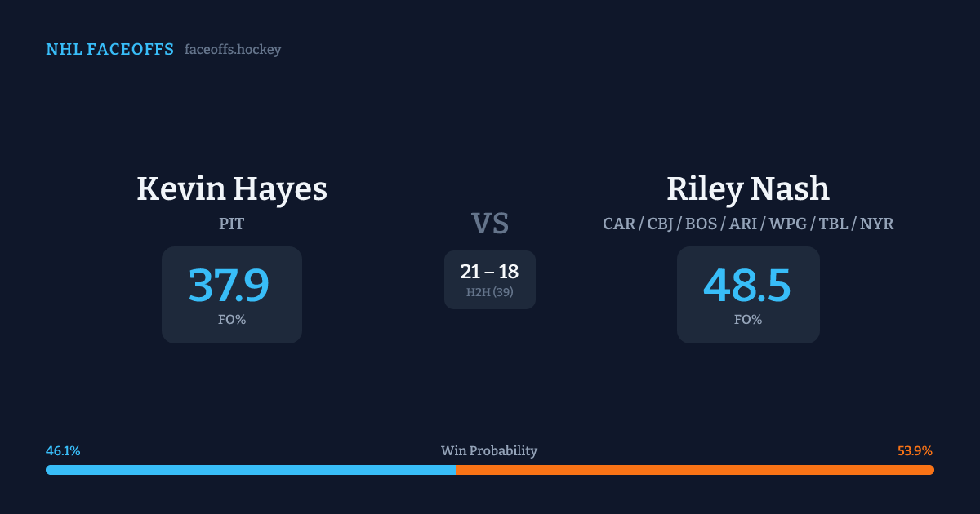Open the faceoffs.hockey link
Screen dimensions: 980x514
point(233,50)
